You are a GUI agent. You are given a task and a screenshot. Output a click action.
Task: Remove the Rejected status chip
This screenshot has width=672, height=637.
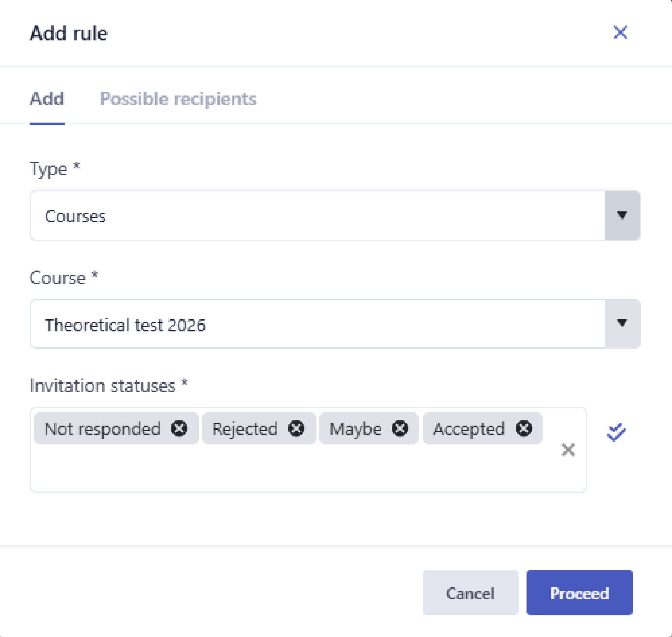296,428
